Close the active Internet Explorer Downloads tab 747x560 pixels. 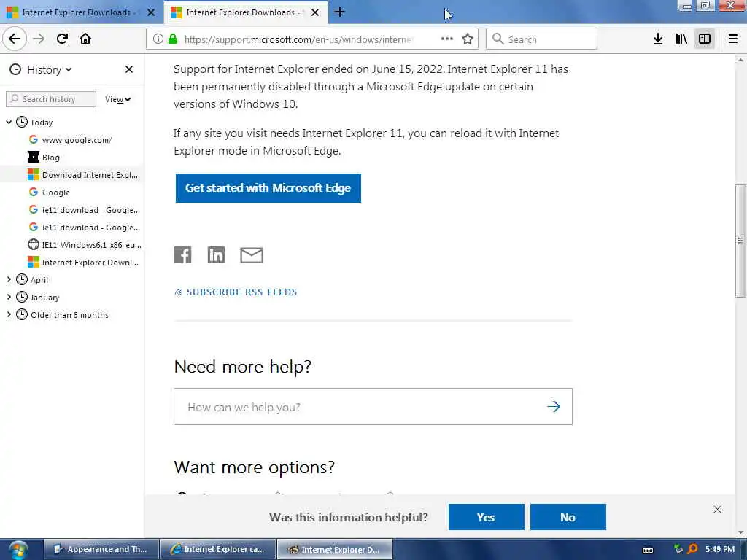(315, 12)
